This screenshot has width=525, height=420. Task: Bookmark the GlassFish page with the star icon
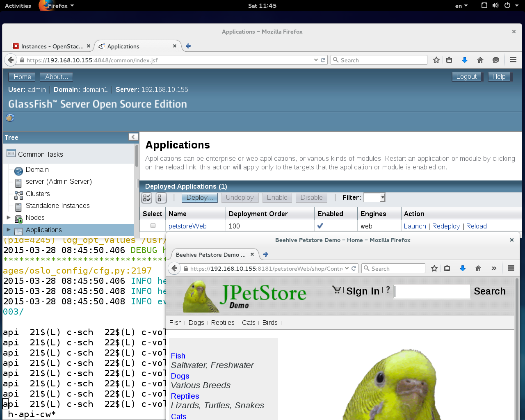point(436,60)
